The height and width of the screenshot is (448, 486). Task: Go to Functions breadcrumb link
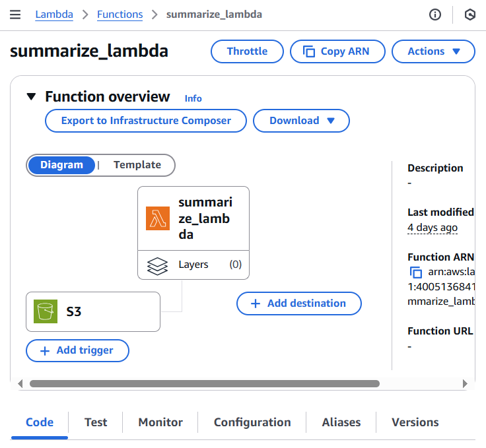[x=120, y=15]
